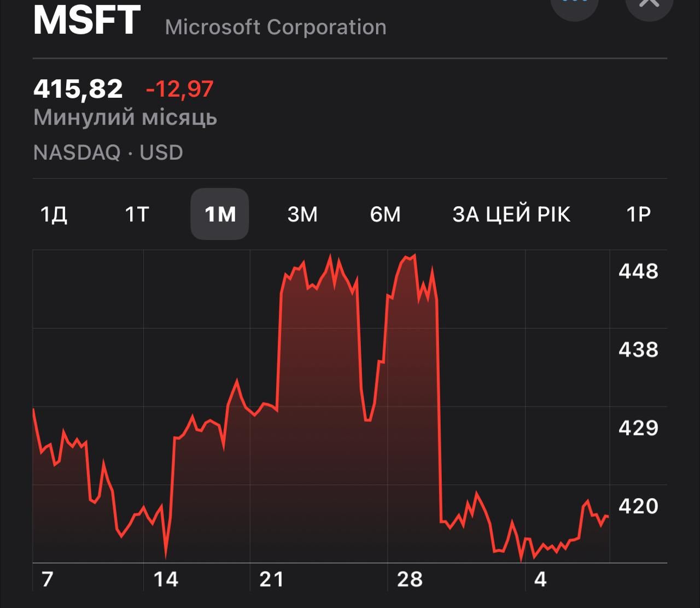Viewport: 700px width, 608px height.
Task: Tap the MSFT ticker heading
Action: point(87,21)
